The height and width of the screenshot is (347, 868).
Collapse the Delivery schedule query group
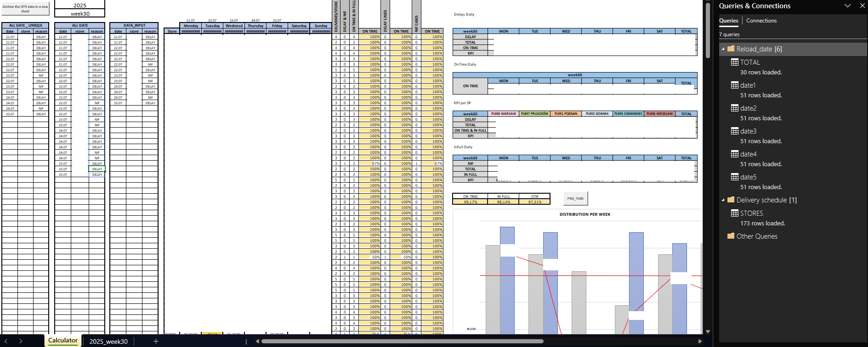pos(723,200)
